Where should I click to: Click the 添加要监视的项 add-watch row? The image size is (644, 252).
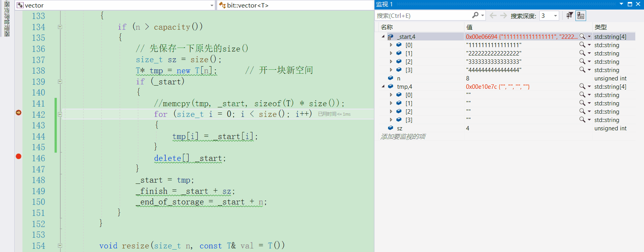pos(403,136)
